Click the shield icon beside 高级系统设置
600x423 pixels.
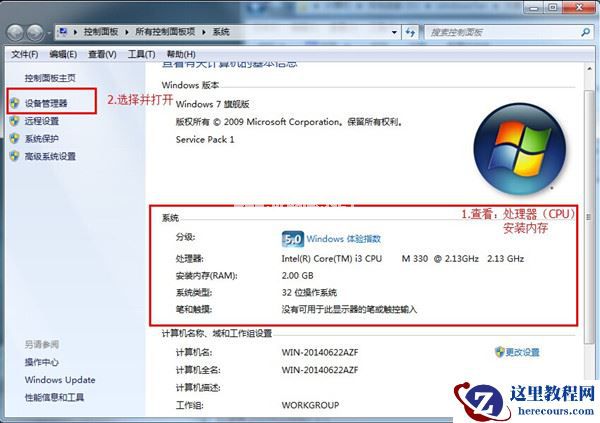tap(15, 156)
